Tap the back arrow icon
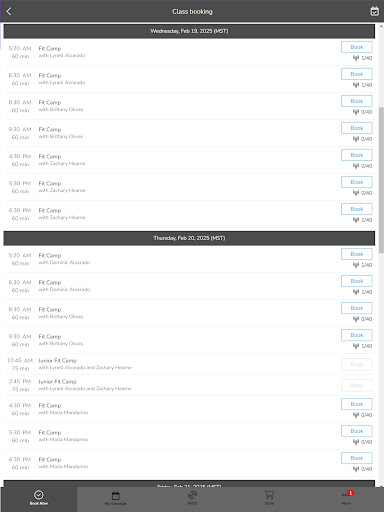 [x=9, y=11]
